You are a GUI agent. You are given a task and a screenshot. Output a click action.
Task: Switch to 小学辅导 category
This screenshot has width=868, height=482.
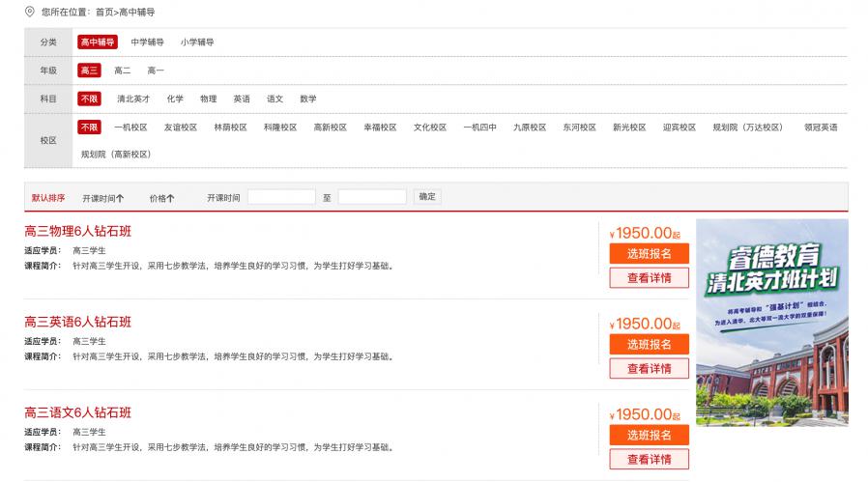pyautogui.click(x=197, y=43)
